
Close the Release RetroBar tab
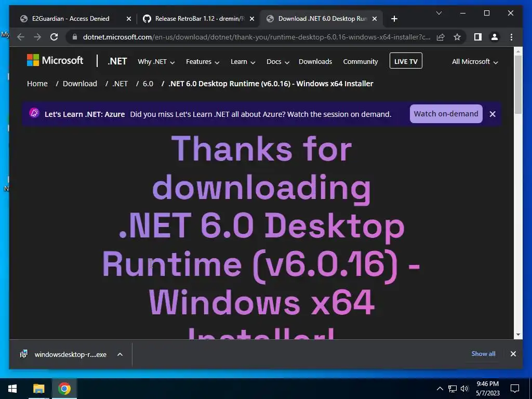[252, 19]
